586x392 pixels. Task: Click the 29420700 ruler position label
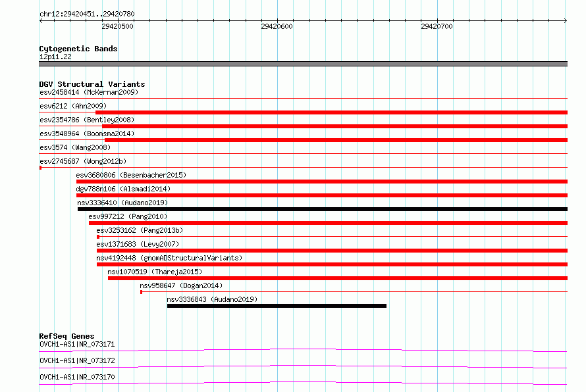point(437,26)
